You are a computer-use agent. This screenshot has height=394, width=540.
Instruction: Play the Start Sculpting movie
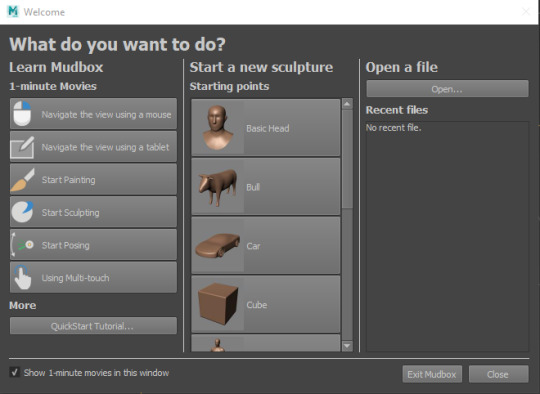[93, 212]
